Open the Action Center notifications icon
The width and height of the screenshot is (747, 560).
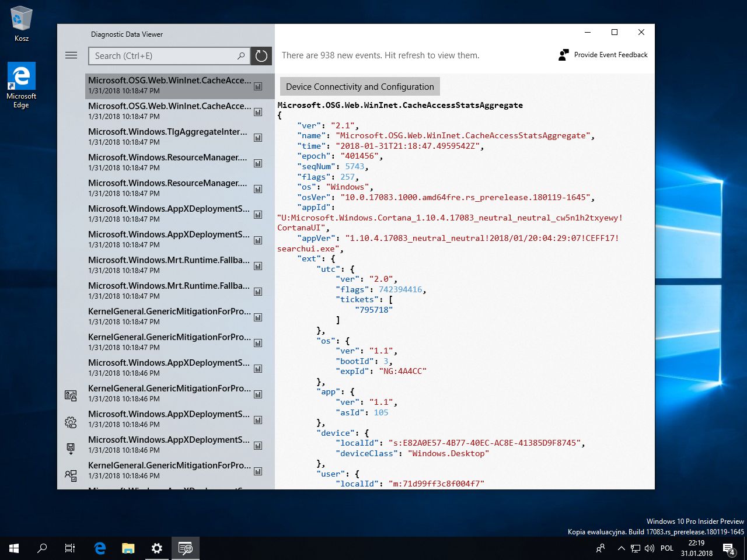tap(728, 548)
